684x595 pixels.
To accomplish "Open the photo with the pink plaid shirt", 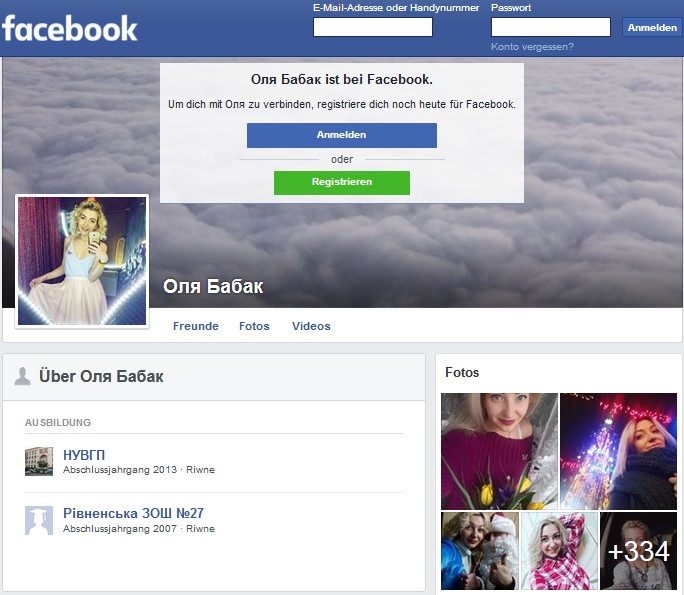I will pos(560,551).
